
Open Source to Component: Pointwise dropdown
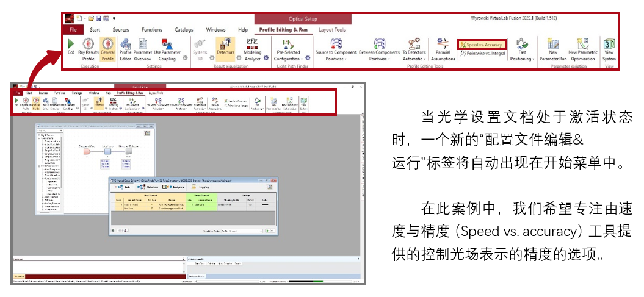point(336,49)
